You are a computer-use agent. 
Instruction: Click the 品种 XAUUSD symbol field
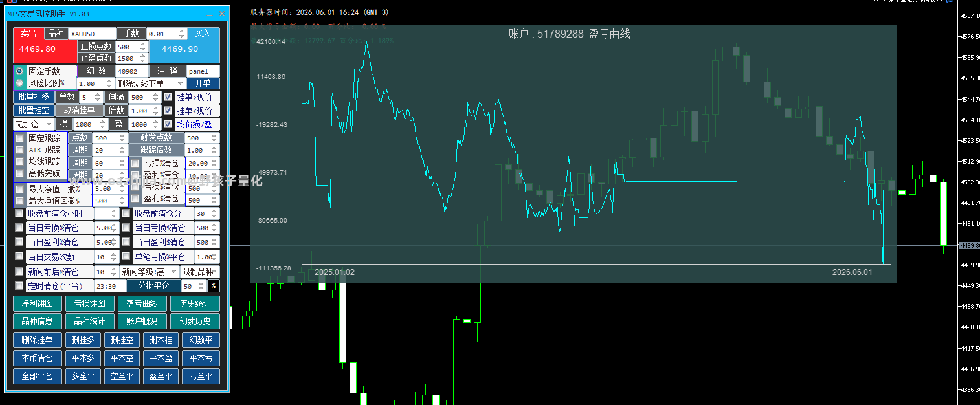[93, 34]
